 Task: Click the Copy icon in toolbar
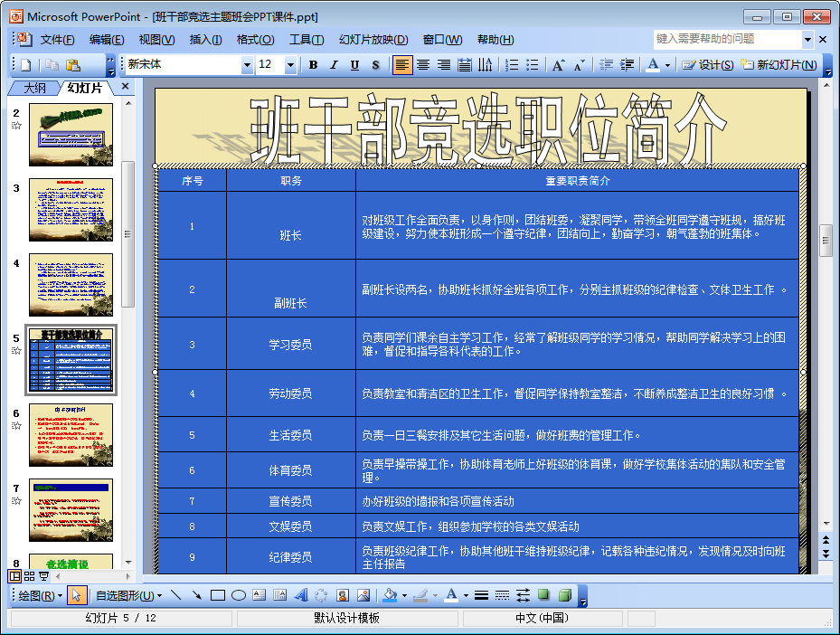pyautogui.click(x=52, y=65)
